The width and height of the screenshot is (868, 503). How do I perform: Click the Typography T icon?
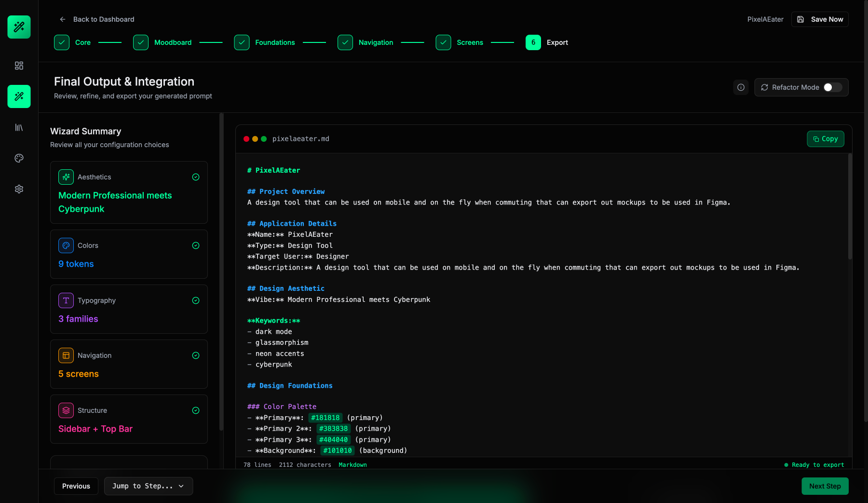click(66, 300)
